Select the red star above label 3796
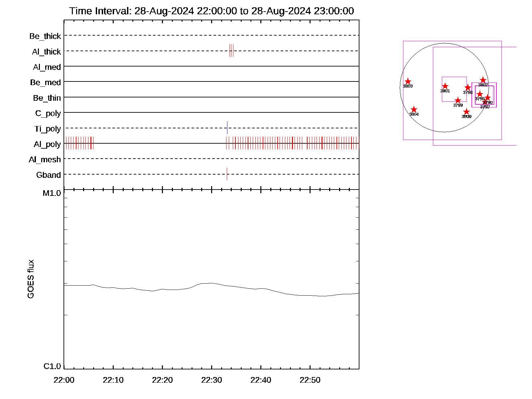 [x=479, y=94]
